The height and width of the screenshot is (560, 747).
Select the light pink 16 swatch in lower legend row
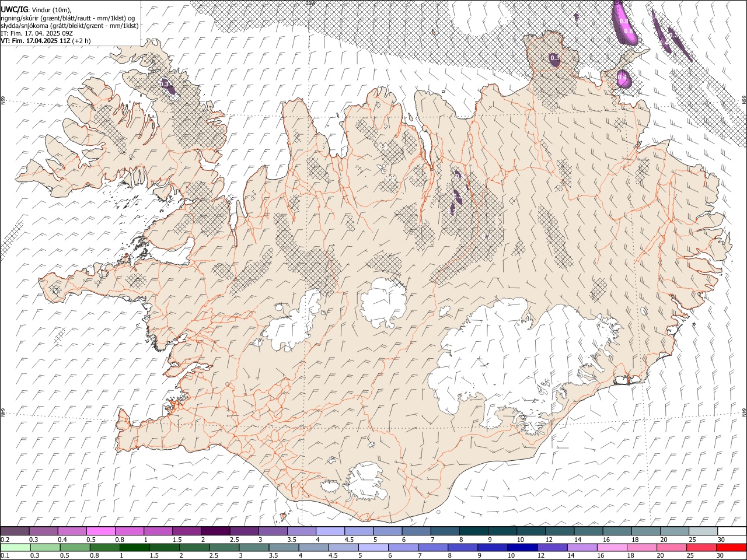(612, 548)
